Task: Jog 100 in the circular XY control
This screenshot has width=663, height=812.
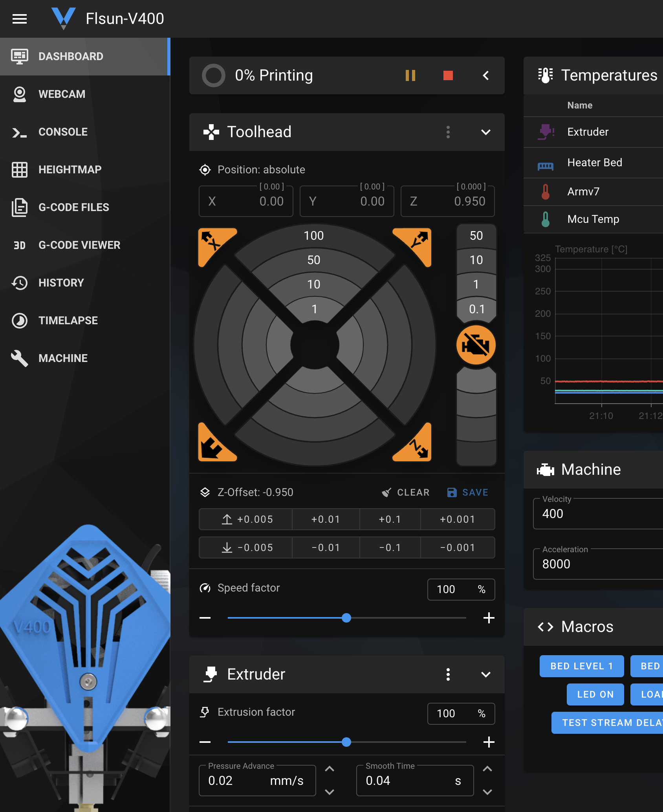Action: tap(314, 236)
